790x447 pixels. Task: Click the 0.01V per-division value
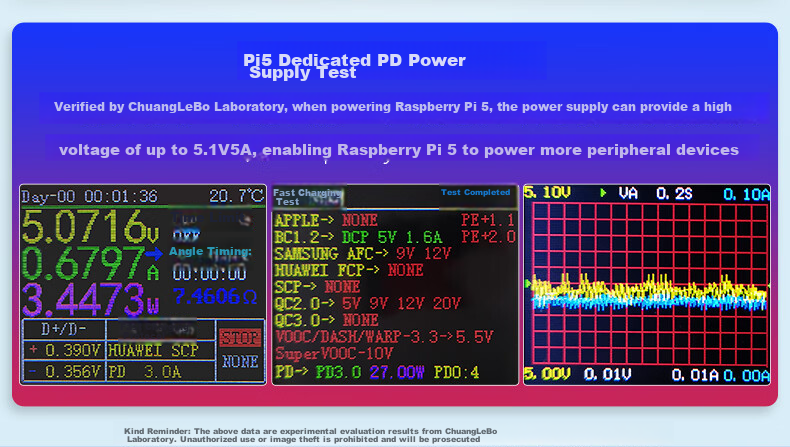[x=608, y=374]
